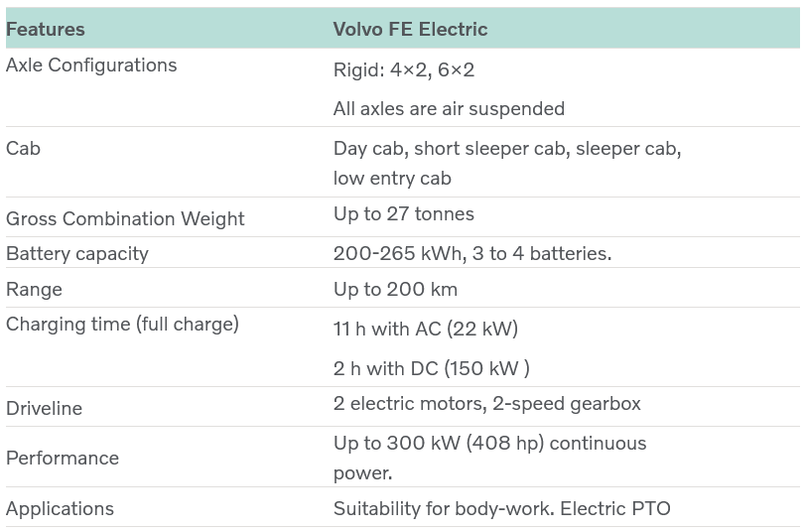Click the Electric PTO applications text

[x=501, y=509]
